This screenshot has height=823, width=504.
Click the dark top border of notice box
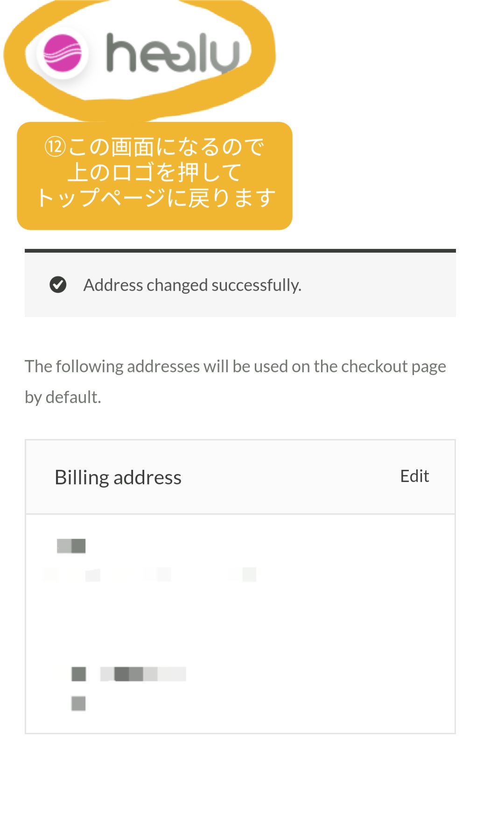(240, 251)
